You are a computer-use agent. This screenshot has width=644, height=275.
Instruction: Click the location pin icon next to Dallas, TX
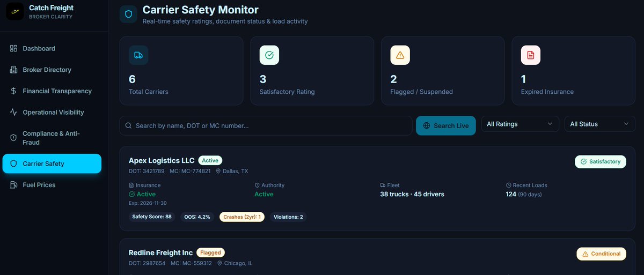[x=219, y=172]
